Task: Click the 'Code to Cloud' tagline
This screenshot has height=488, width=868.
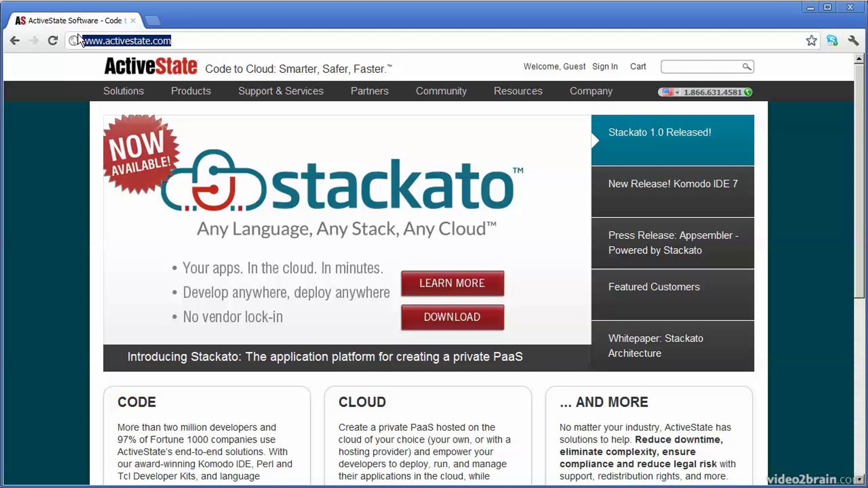Action: tap(298, 69)
